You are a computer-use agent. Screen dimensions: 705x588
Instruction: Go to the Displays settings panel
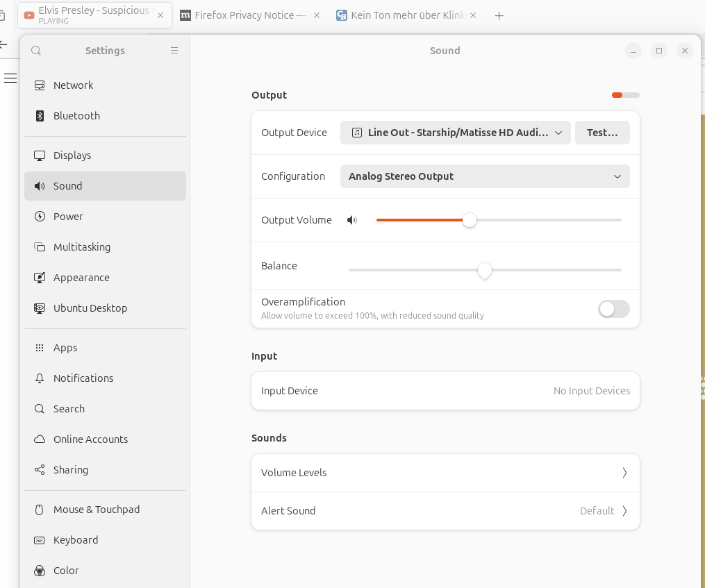pyautogui.click(x=72, y=156)
